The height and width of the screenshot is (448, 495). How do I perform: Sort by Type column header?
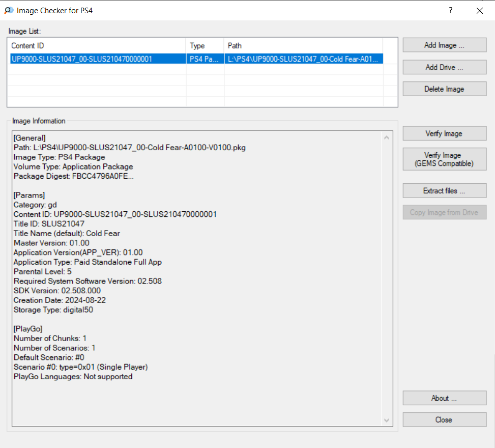205,46
